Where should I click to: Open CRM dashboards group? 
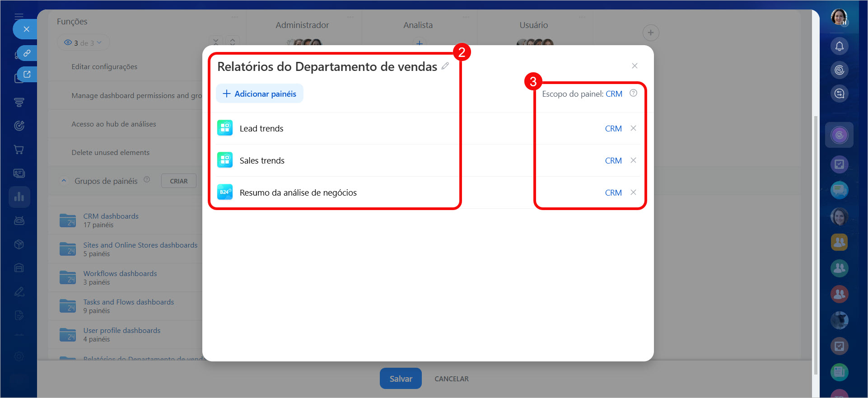[111, 216]
